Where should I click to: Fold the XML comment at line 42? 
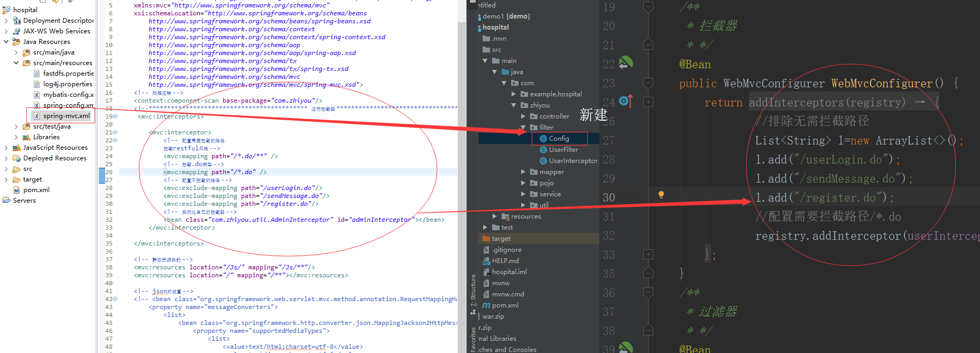click(x=115, y=299)
